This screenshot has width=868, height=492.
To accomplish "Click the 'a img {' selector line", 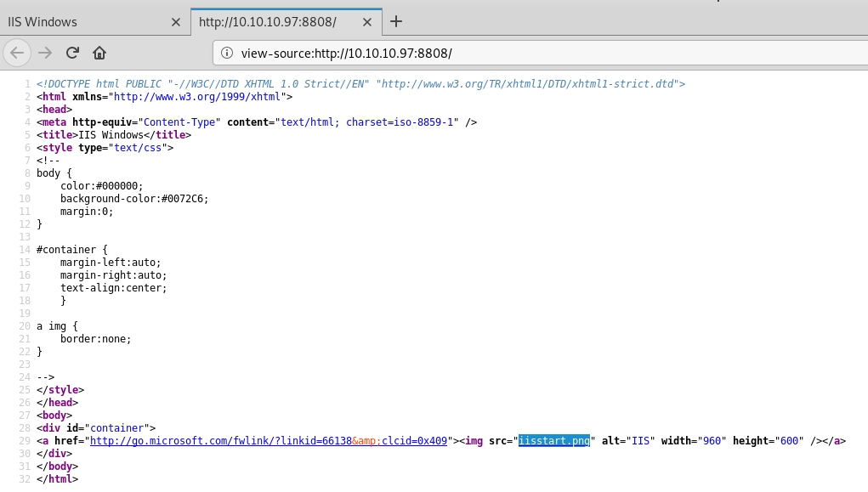I will click(x=57, y=326).
